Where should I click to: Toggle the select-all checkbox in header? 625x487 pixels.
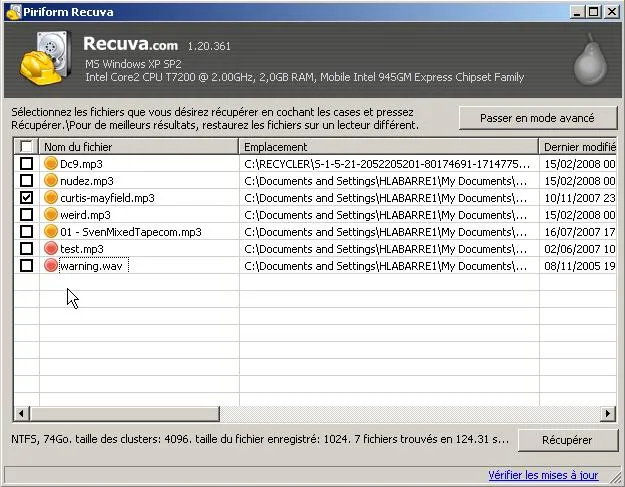[x=26, y=147]
